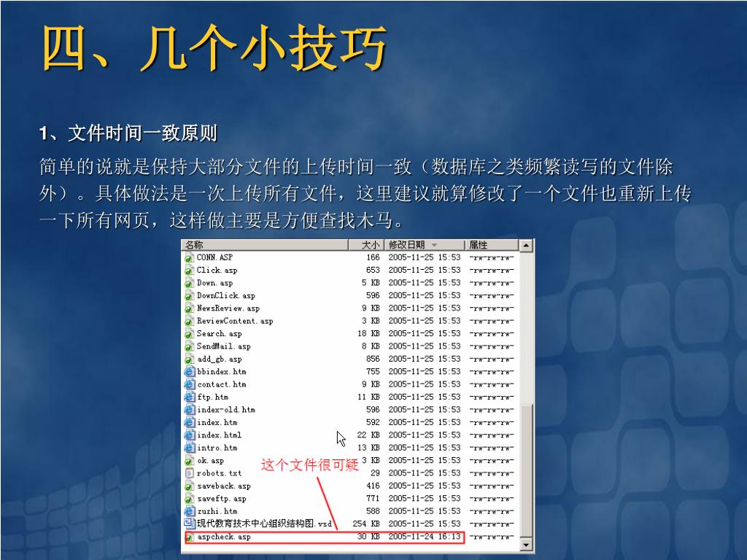This screenshot has width=747, height=560.
Task: Select the file name Search.asp
Action: 219,334
